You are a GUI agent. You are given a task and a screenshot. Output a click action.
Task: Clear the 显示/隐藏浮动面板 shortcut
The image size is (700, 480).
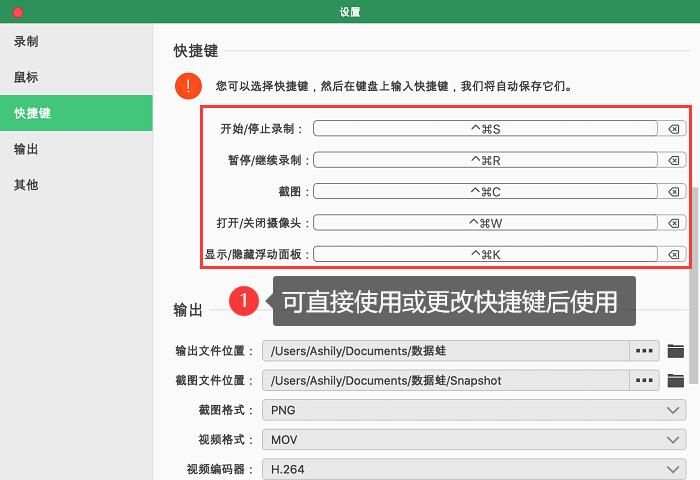[x=673, y=255]
